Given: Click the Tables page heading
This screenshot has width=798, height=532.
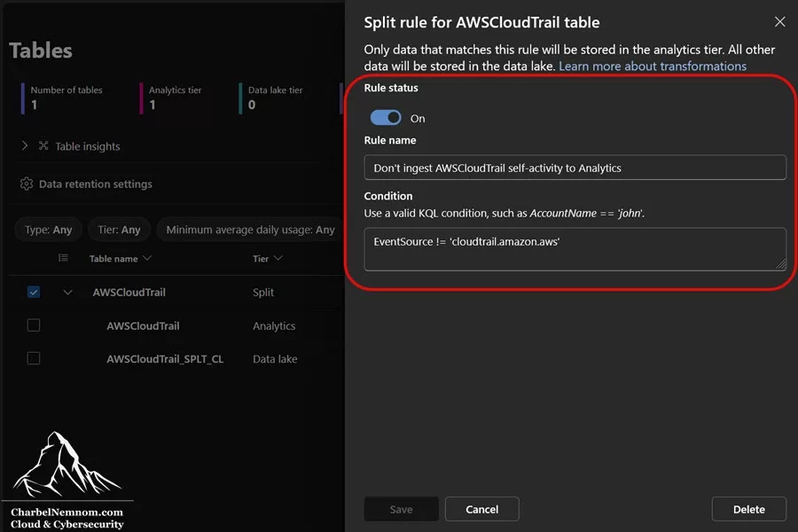Looking at the screenshot, I should (41, 51).
